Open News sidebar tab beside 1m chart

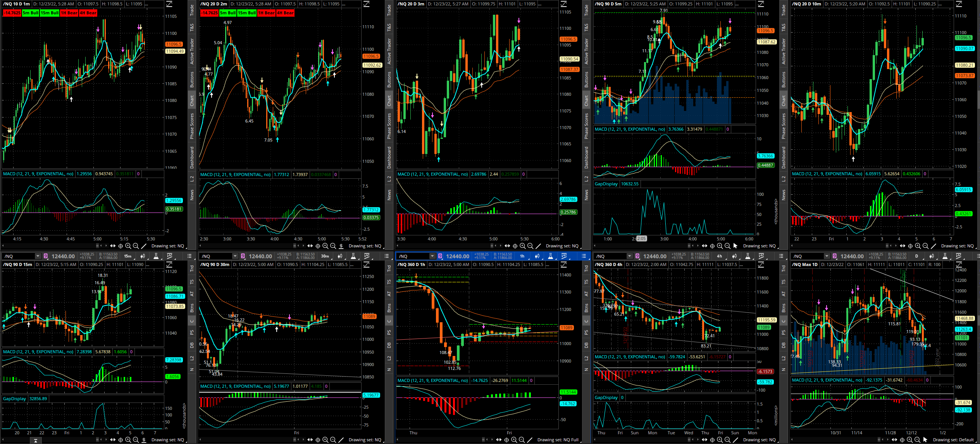192,195
